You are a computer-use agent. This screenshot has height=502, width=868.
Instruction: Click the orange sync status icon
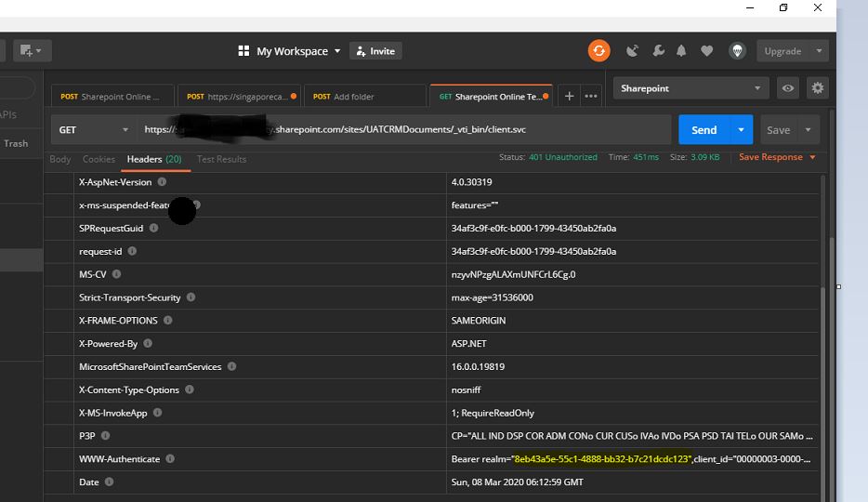point(598,51)
